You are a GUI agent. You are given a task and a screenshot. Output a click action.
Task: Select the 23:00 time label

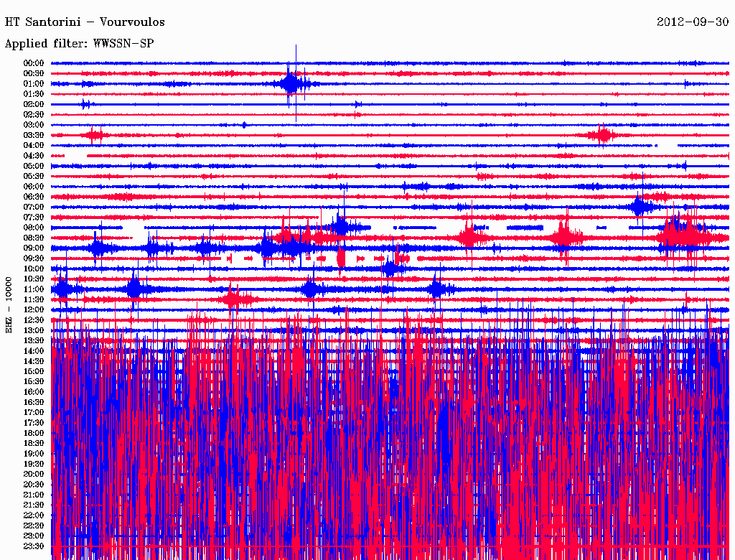coord(34,536)
